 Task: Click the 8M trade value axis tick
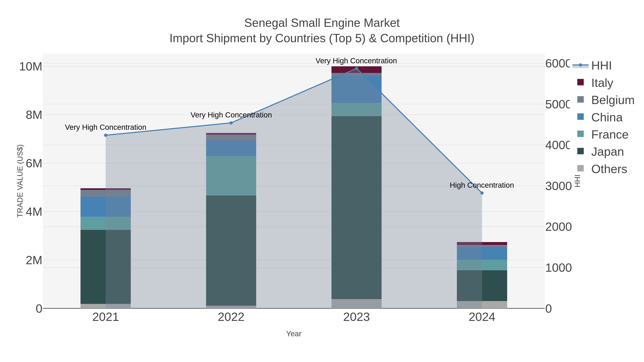tap(34, 115)
